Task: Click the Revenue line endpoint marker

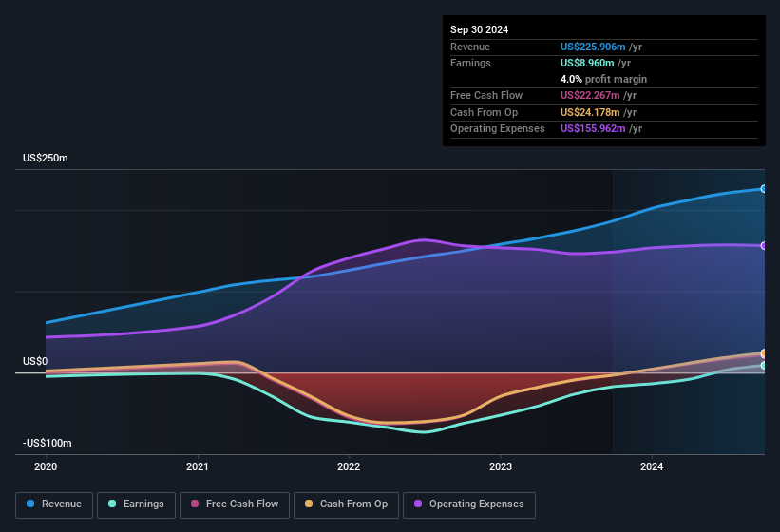Action: point(764,189)
